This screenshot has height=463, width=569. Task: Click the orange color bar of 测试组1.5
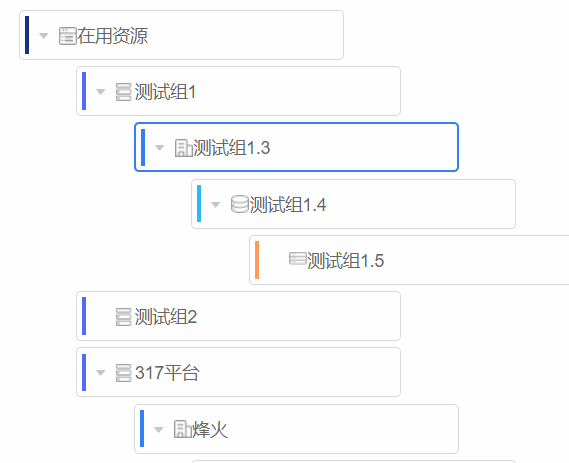coord(257,260)
